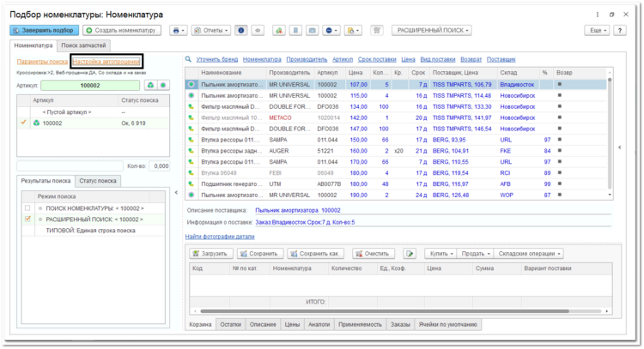
Task: Open the Еще dropdown menu
Action: coord(597,30)
